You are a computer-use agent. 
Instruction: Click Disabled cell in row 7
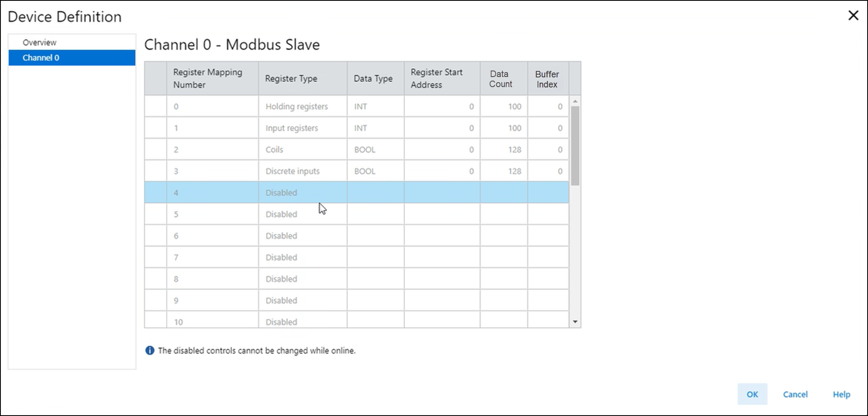[302, 257]
